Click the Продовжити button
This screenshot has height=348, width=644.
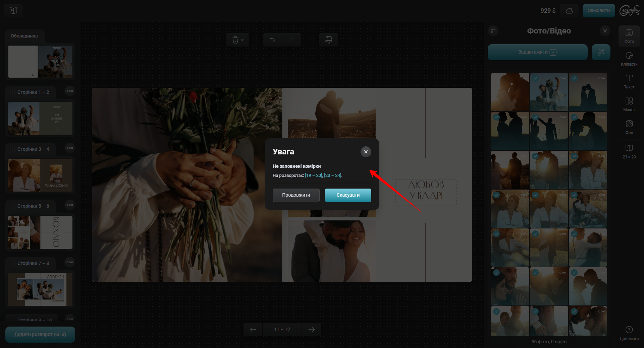296,195
